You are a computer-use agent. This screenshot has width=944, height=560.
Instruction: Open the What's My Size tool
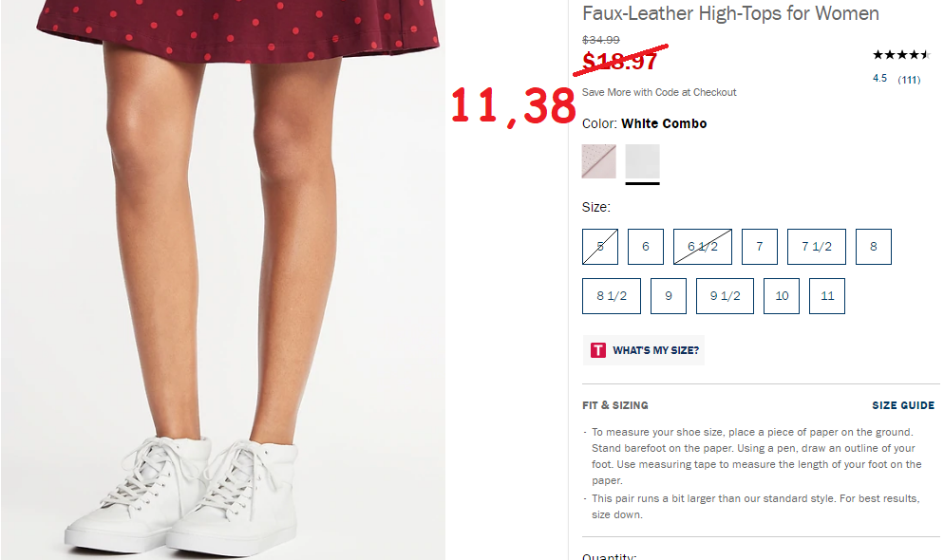[x=644, y=350]
